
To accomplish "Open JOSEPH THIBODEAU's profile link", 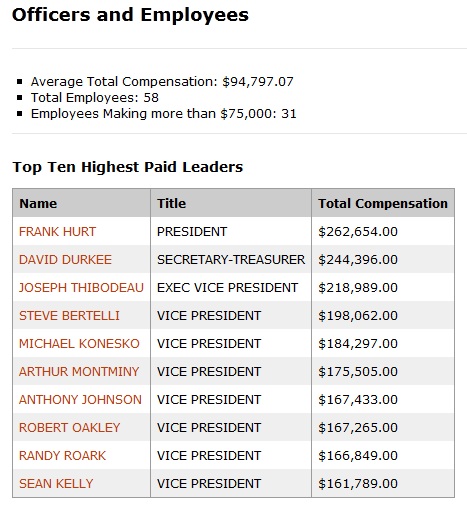I will tap(81, 288).
